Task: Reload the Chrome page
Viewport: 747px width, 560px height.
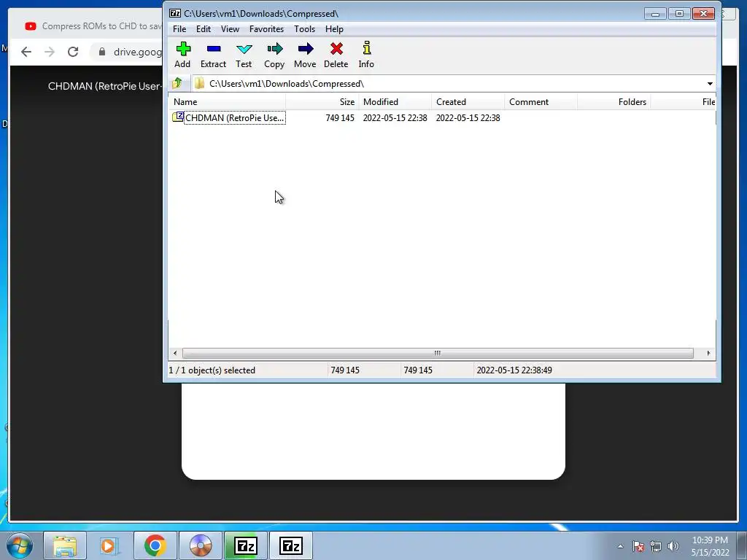Action: click(x=73, y=52)
